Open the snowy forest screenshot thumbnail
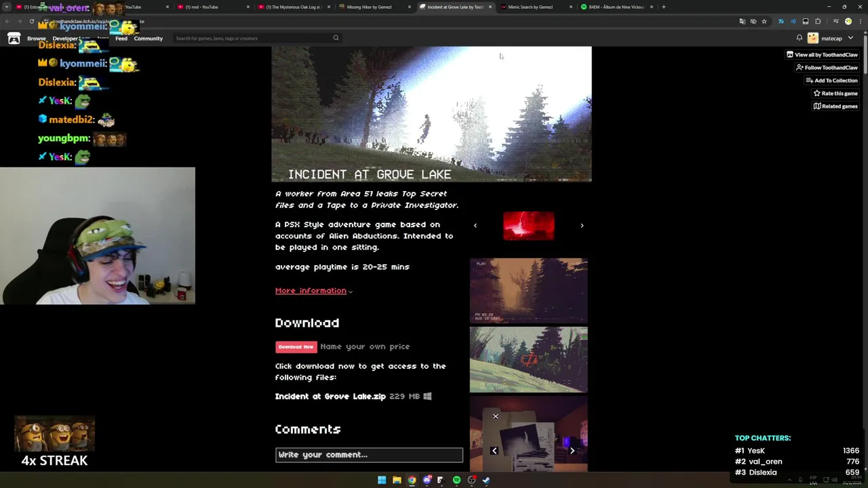This screenshot has width=868, height=488. click(528, 360)
